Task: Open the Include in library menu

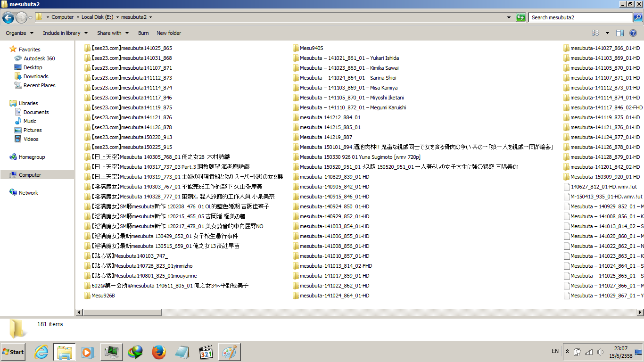Action: point(65,33)
